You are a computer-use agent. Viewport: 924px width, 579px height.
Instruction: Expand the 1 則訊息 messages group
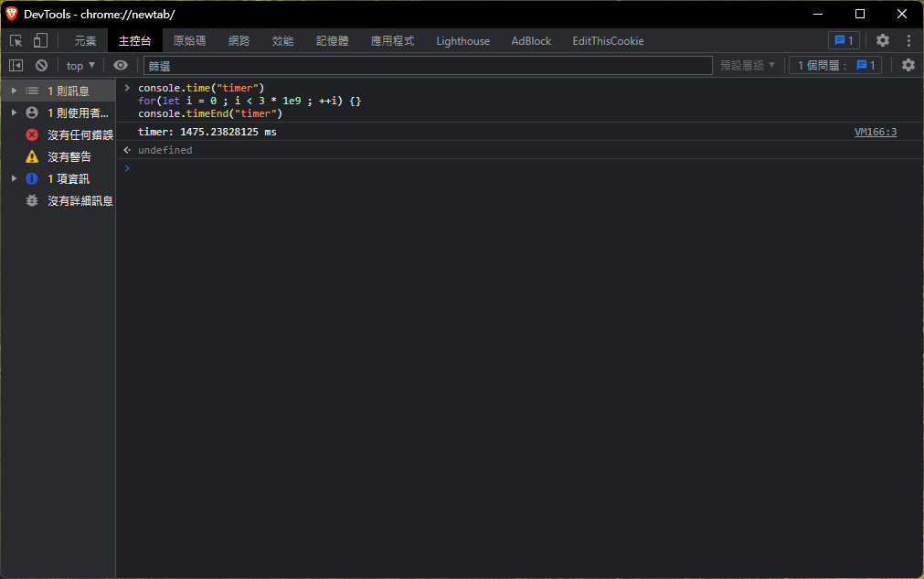click(x=14, y=91)
